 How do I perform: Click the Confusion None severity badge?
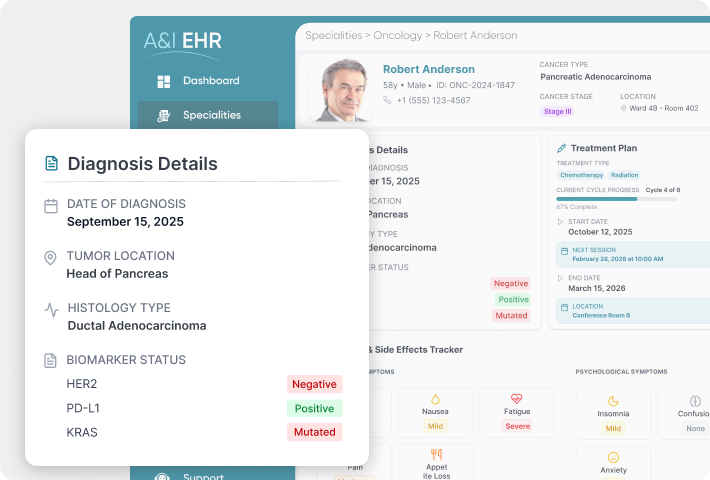pos(695,428)
